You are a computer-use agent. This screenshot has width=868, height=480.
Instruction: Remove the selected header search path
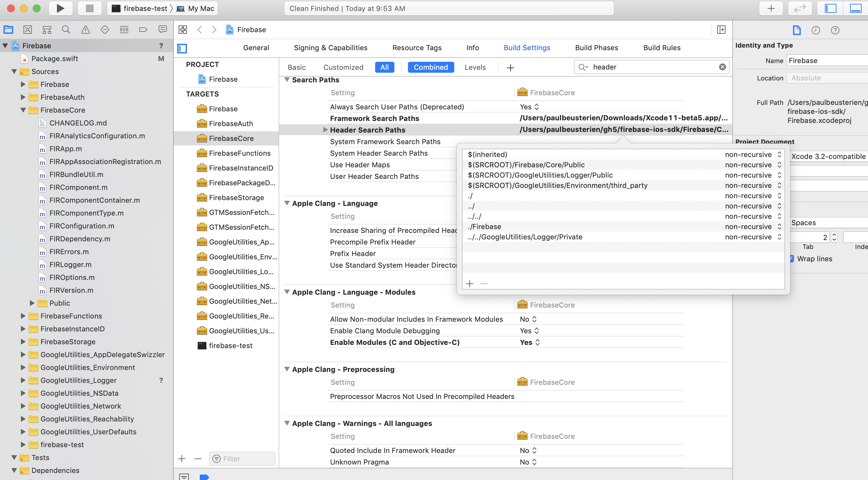coord(484,284)
